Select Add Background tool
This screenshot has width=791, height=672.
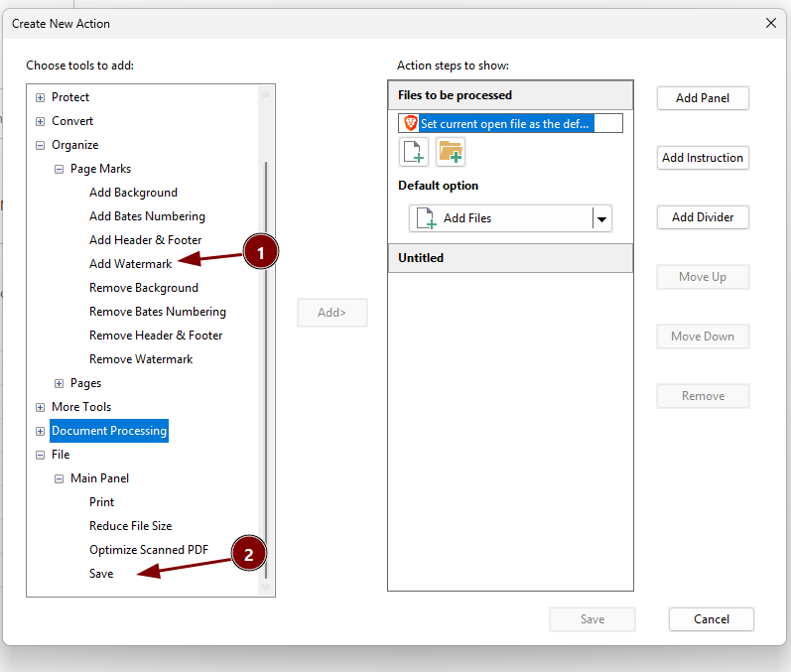coord(133,193)
